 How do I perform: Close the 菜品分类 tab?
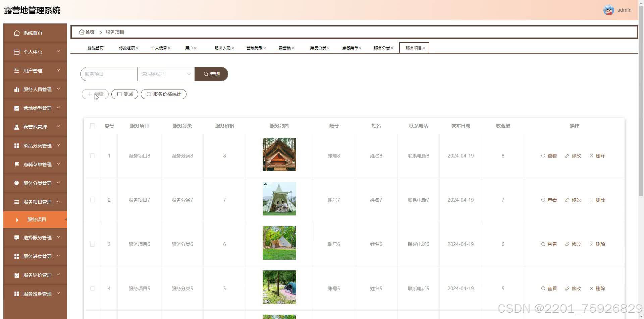(328, 48)
